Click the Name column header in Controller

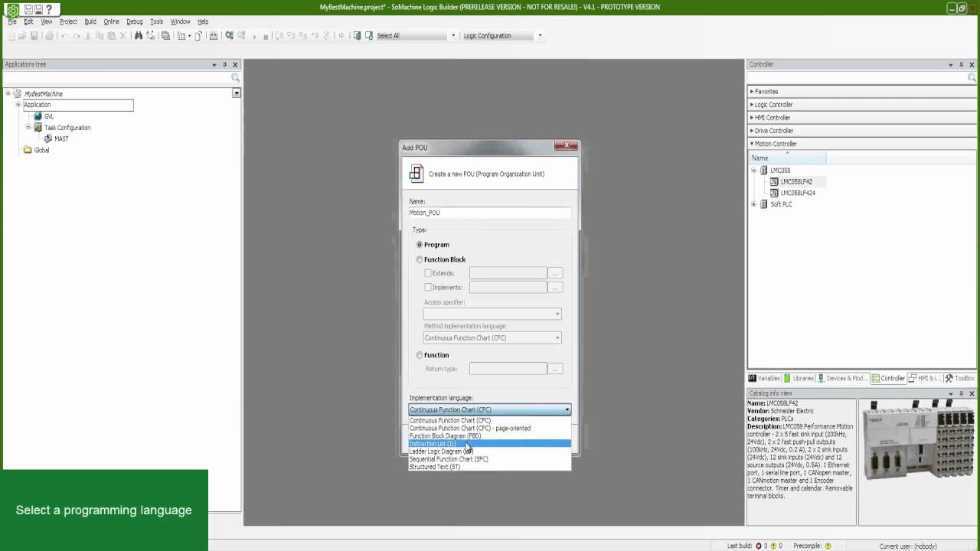pos(787,158)
